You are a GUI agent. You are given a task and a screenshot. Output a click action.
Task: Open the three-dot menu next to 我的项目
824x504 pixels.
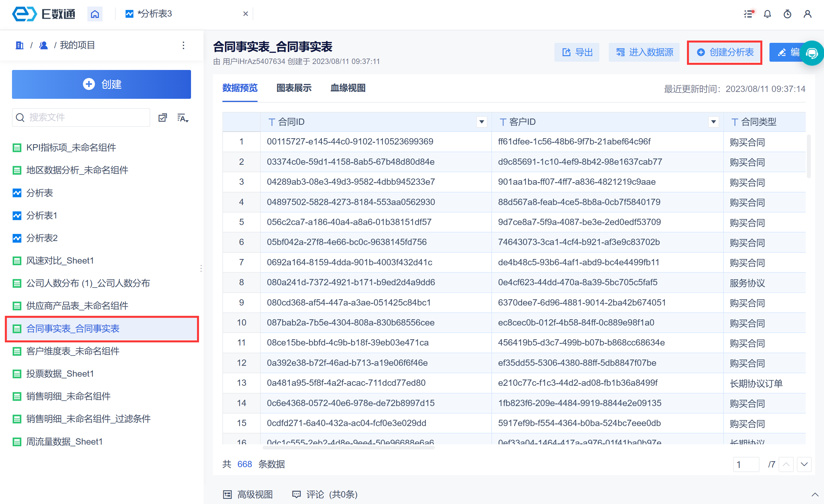tap(183, 45)
